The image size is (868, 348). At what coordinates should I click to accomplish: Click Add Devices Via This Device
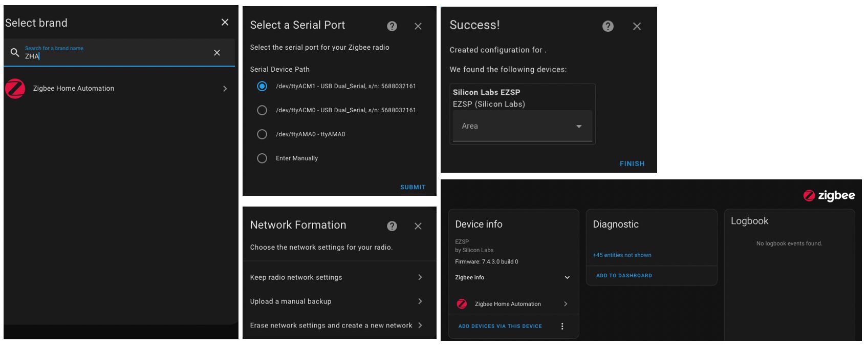point(500,326)
